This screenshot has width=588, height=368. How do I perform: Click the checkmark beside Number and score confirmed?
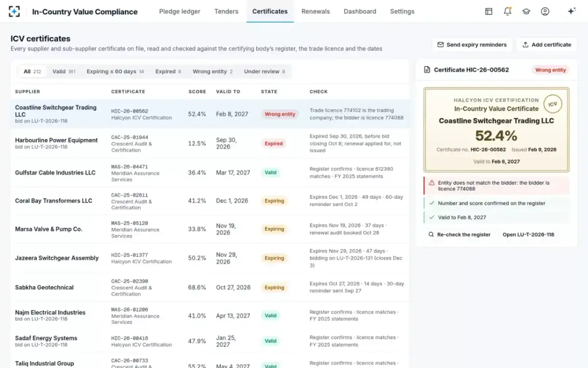tap(432, 203)
